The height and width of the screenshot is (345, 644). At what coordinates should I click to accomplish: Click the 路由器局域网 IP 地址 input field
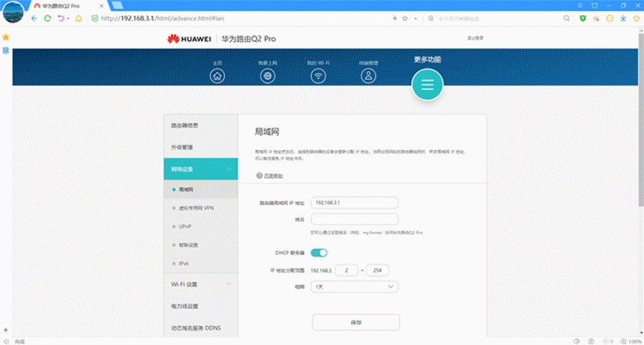coord(355,203)
